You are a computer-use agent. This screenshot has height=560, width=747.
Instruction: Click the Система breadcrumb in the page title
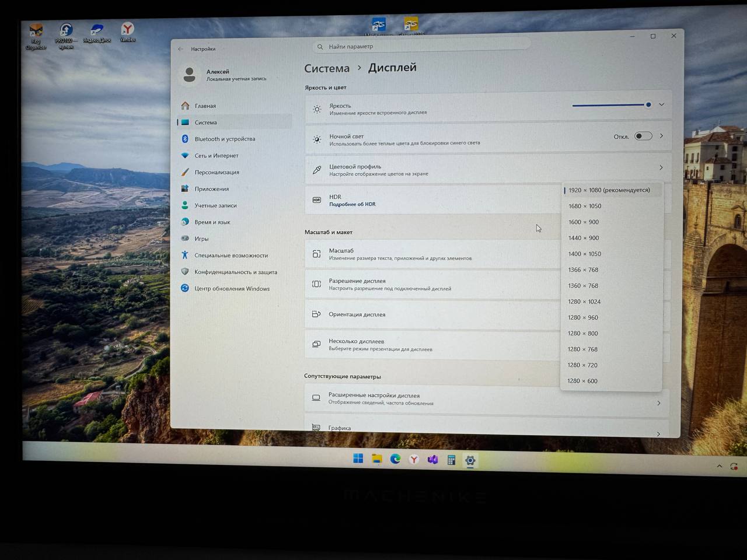tap(327, 68)
